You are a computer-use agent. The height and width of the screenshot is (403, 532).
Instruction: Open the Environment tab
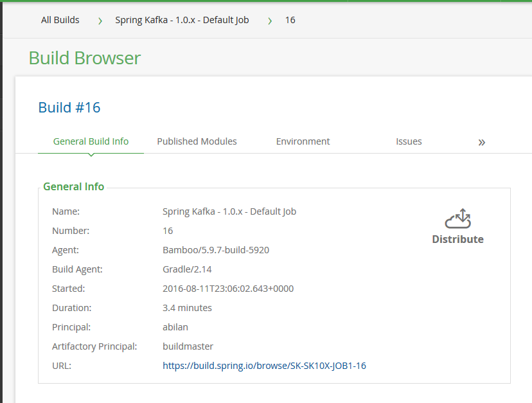[x=303, y=141]
